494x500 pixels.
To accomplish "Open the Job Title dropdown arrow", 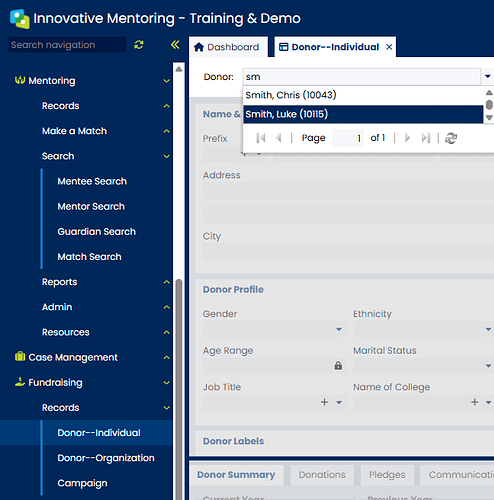I will click(339, 402).
